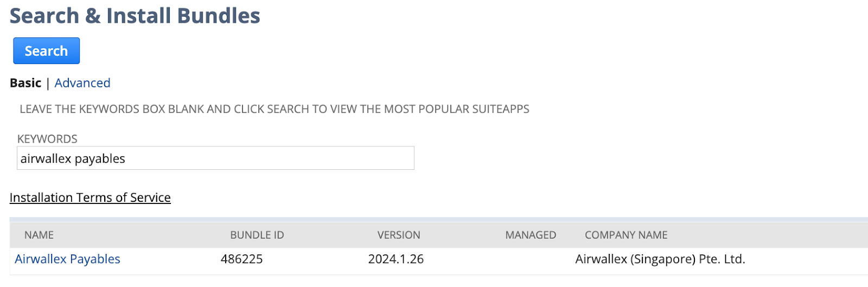Sort by the NAME column header
This screenshot has width=868, height=287.
(39, 235)
